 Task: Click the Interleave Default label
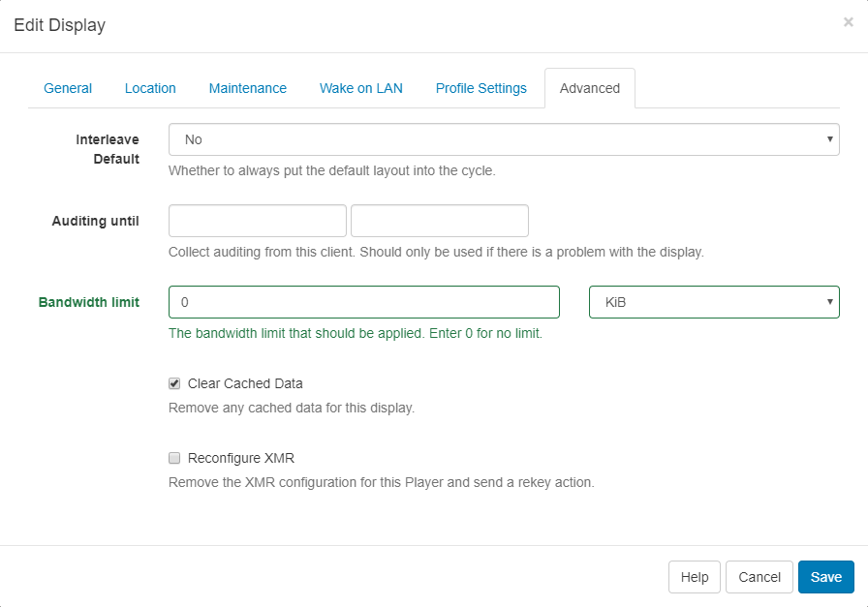tap(108, 149)
